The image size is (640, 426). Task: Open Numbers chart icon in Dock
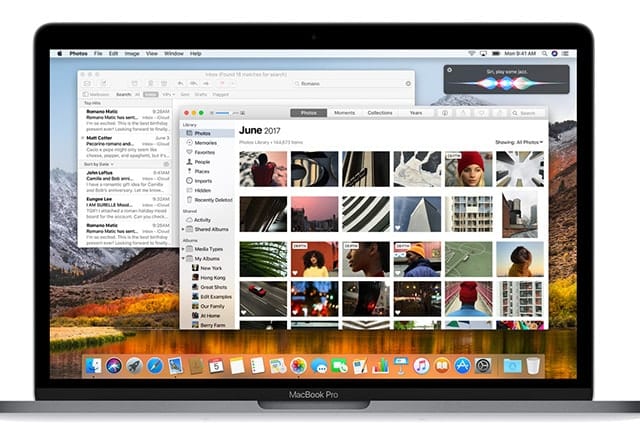pyautogui.click(x=380, y=366)
